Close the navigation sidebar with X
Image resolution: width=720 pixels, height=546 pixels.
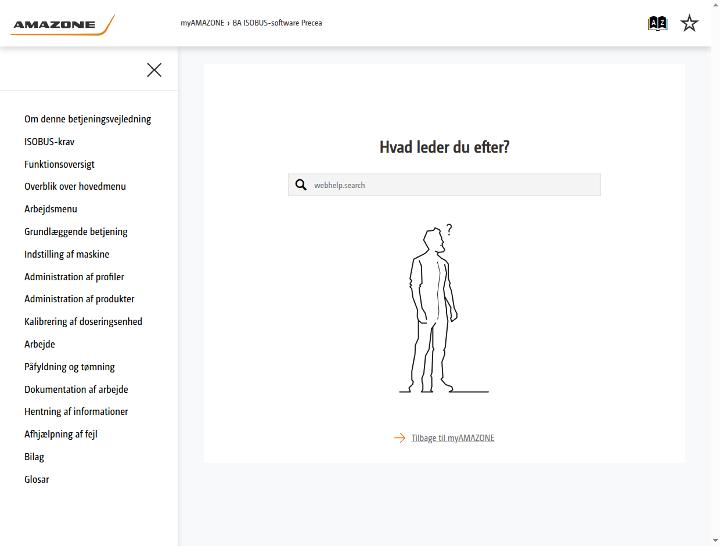pyautogui.click(x=154, y=70)
